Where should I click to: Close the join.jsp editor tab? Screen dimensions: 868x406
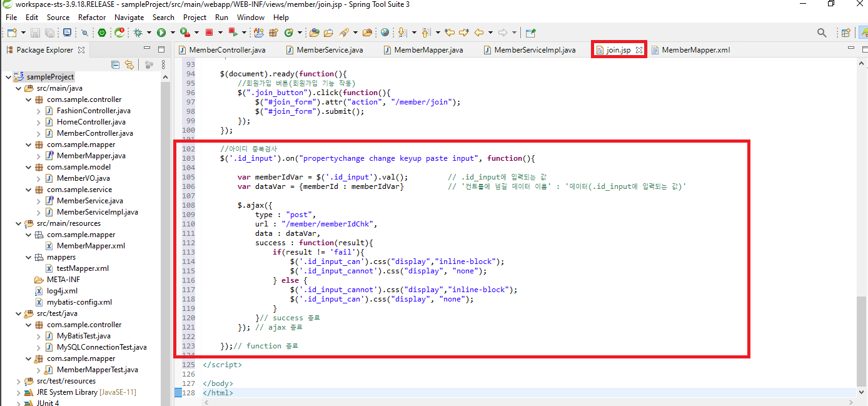638,50
